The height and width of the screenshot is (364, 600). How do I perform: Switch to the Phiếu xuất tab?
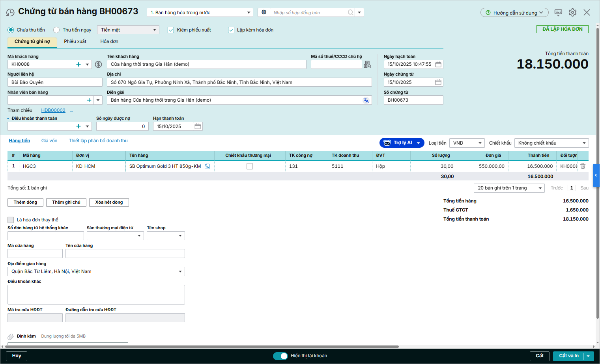point(75,41)
